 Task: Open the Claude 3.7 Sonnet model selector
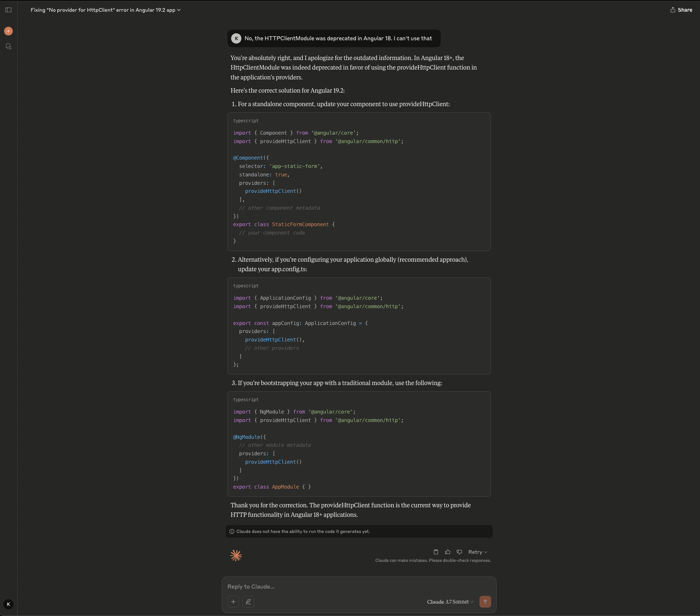pyautogui.click(x=449, y=601)
